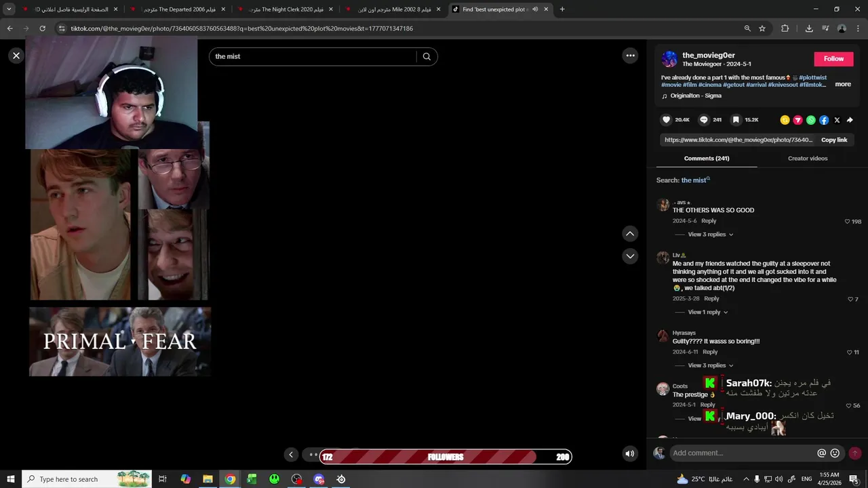Open Chrome extensions puzzle icon
Viewport: 868px width, 488px height.
point(785,28)
